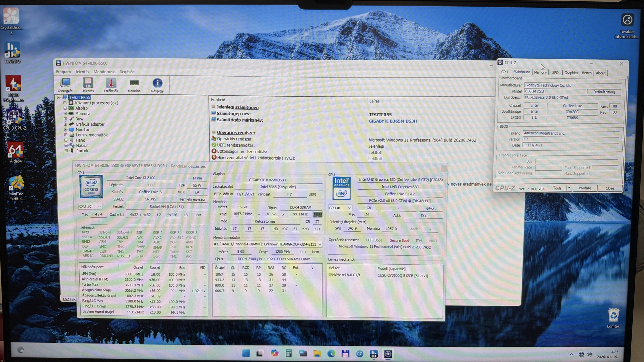This screenshot has width=644, height=362.
Task: Open the Tools dropdown arrow in CPU-Z
Action: coord(569,188)
